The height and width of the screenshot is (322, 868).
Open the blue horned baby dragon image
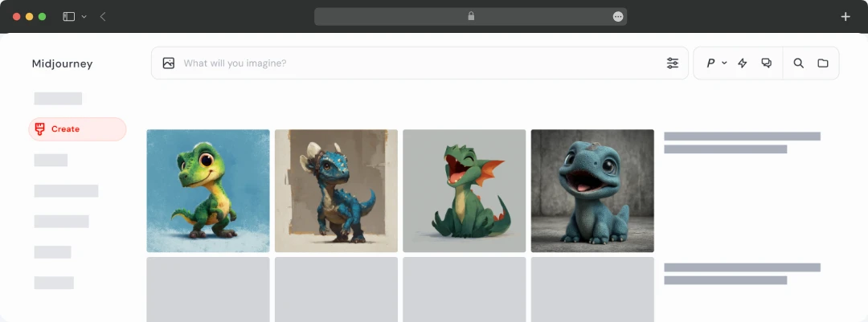(336, 191)
